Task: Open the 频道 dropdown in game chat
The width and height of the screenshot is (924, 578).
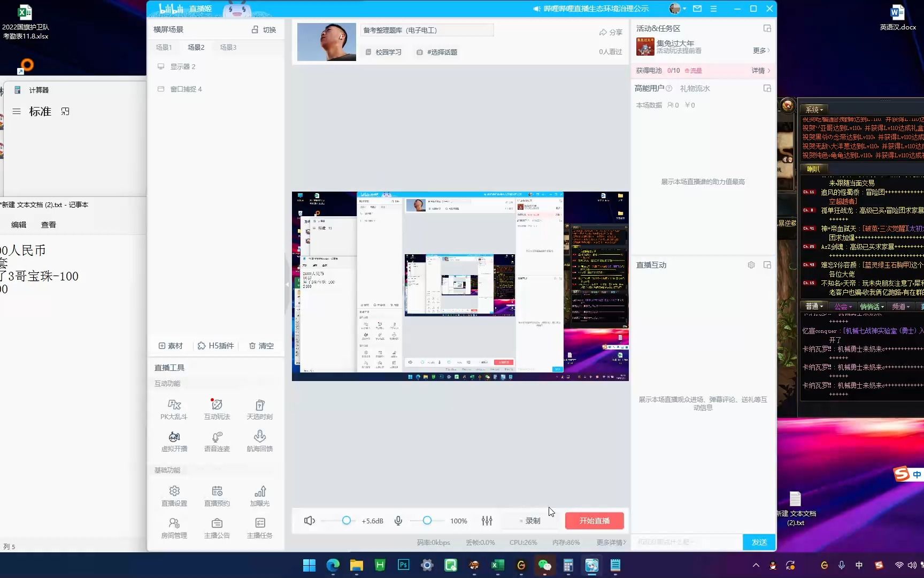Action: pos(901,307)
